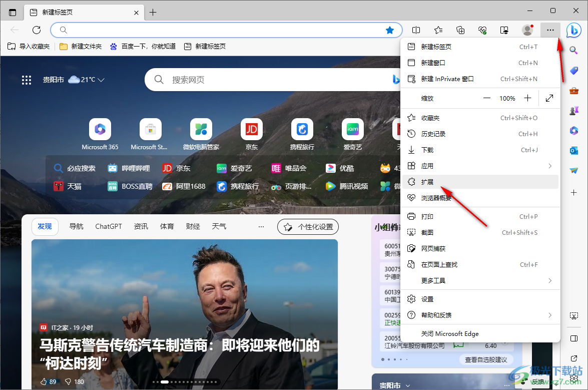
Task: Open the Musk news headline image
Action: pyautogui.click(x=185, y=314)
